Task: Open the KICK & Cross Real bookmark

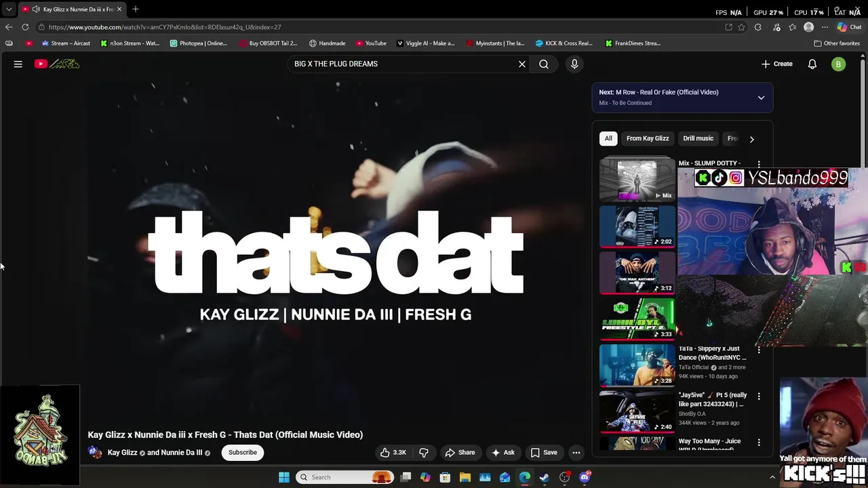Action: (564, 43)
